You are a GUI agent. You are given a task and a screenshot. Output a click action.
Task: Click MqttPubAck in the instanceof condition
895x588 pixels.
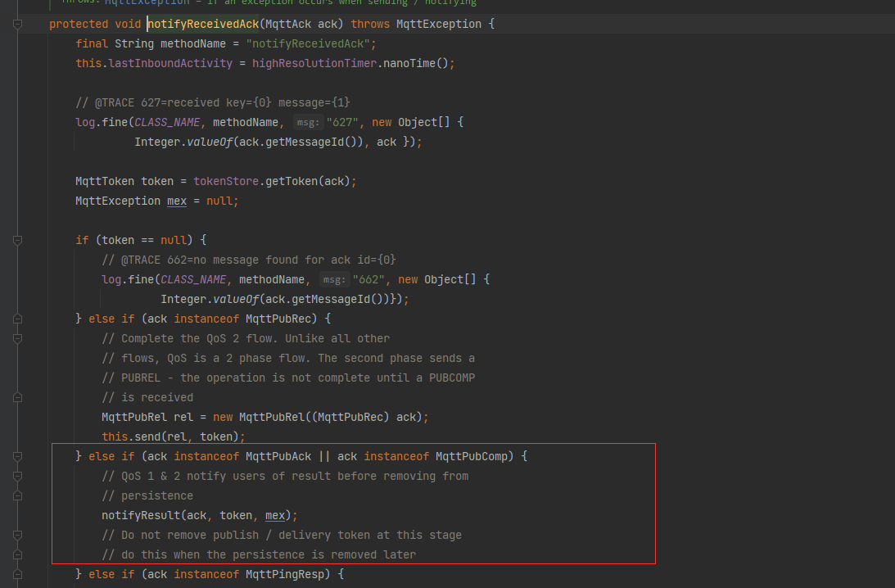tap(278, 456)
